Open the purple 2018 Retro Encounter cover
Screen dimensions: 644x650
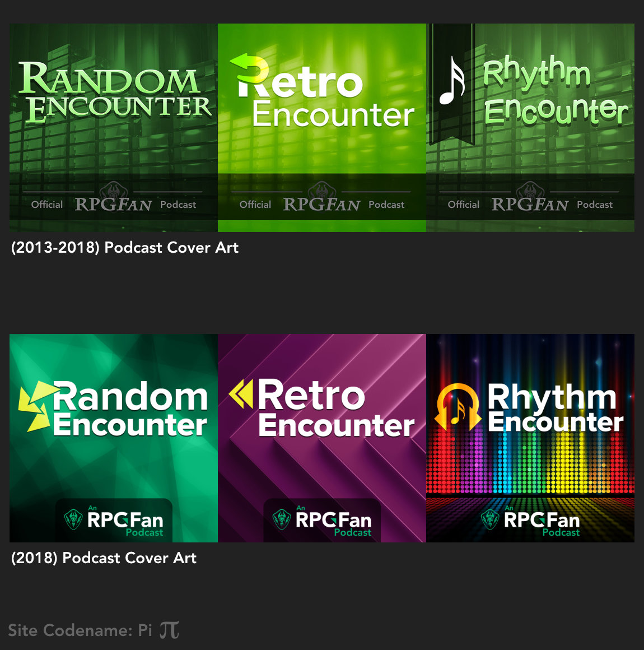[322, 438]
